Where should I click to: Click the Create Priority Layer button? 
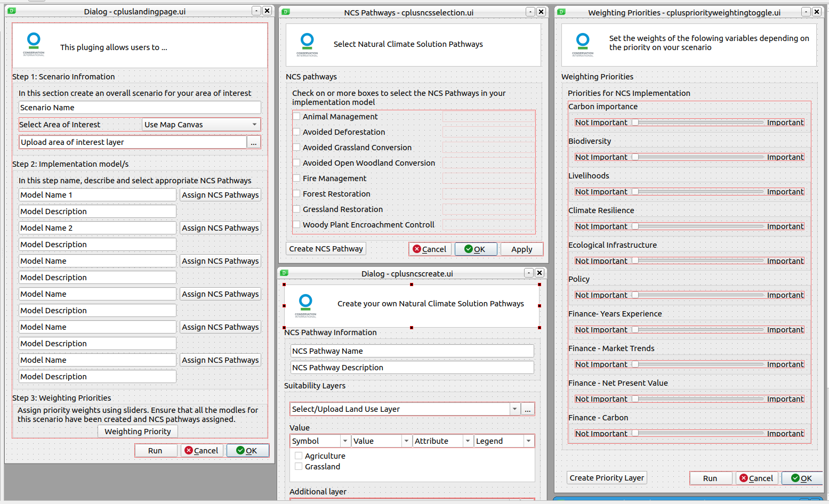pos(606,478)
